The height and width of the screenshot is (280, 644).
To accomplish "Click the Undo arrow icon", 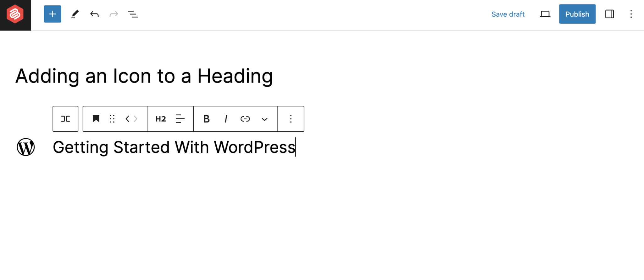I will 94,14.
